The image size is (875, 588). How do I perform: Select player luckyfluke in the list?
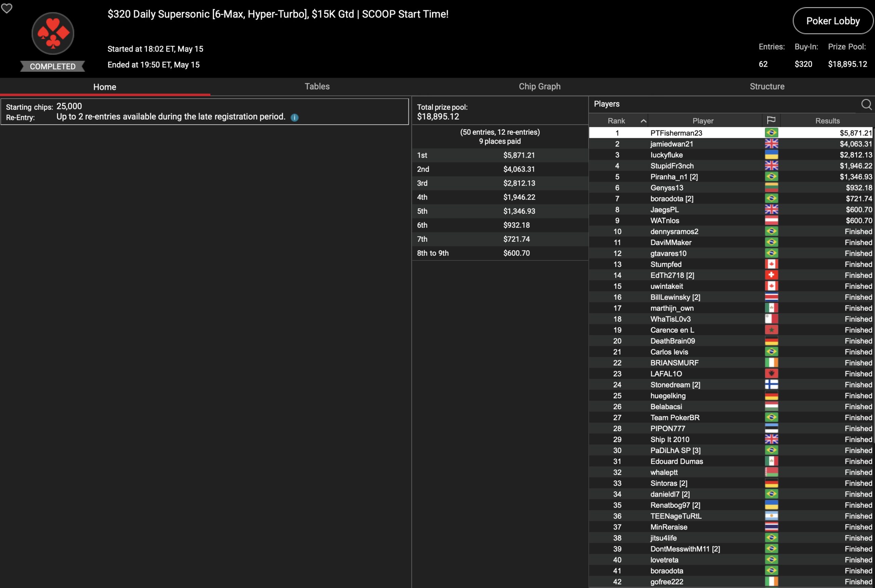pos(666,155)
